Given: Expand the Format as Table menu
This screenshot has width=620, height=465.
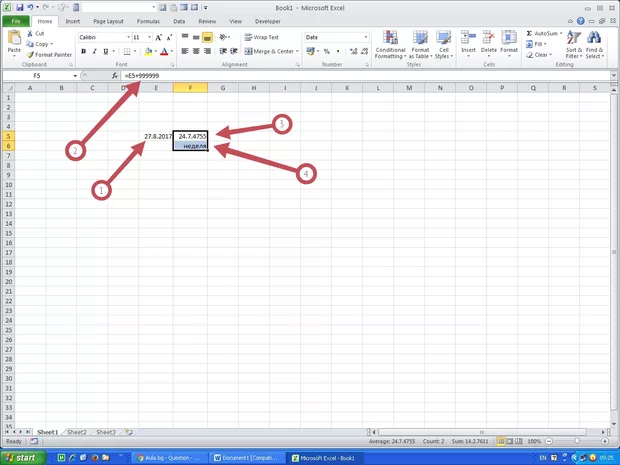Looking at the screenshot, I should point(420,45).
